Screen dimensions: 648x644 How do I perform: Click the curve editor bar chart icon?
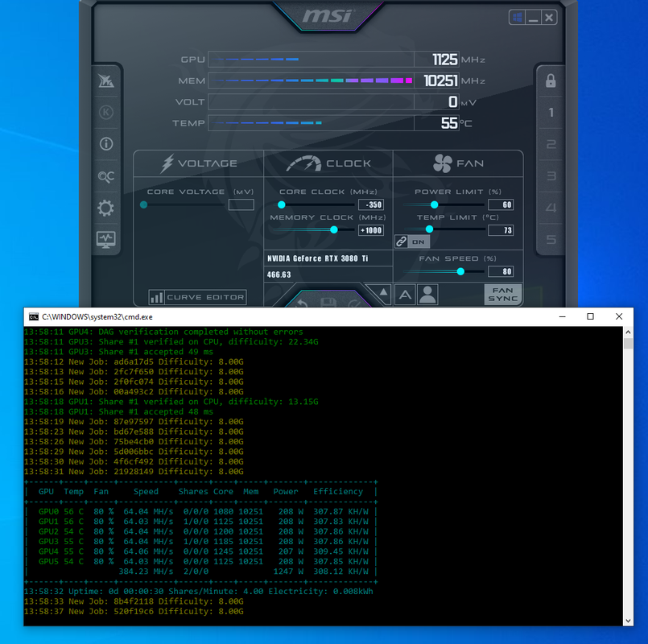coord(157,297)
